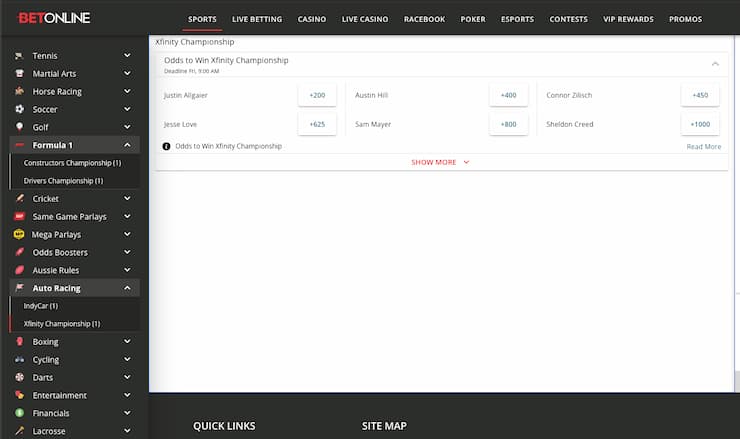
Task: Bet on Austin Hill at +400
Action: pos(508,95)
